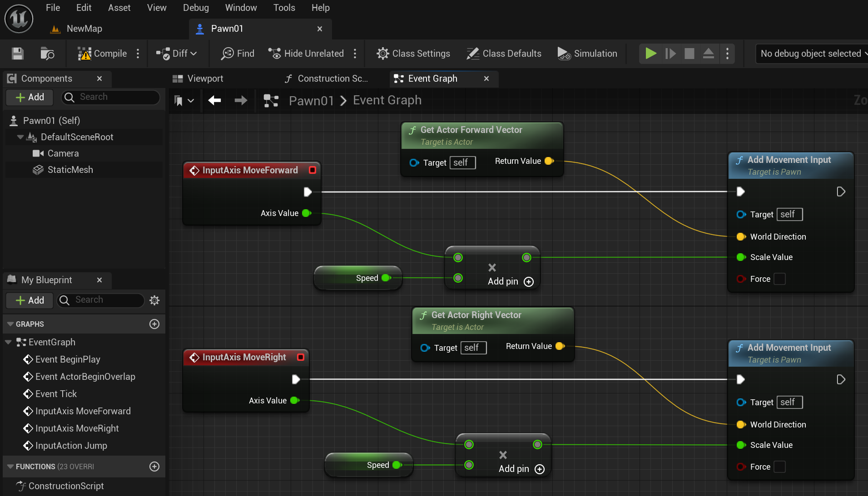
Task: Open the File menu
Action: [x=53, y=8]
